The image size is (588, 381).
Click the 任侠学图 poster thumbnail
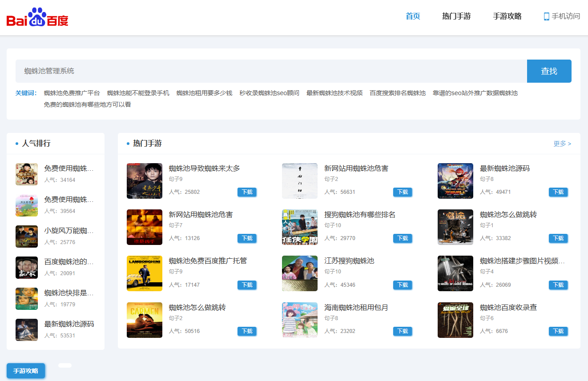[300, 227]
